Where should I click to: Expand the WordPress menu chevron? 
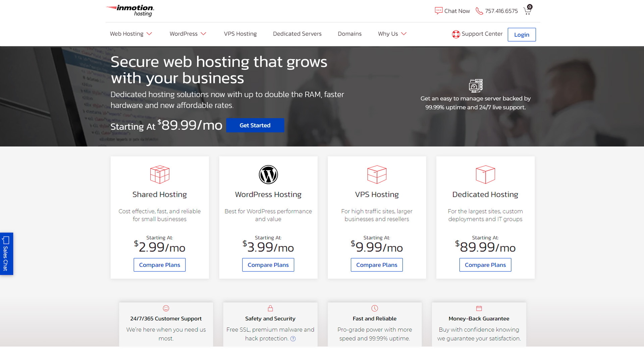tap(204, 34)
